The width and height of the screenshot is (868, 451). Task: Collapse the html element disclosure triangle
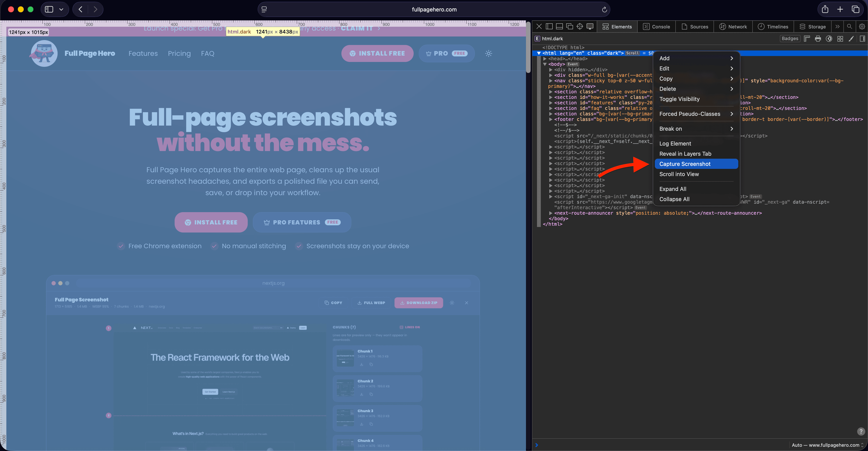[539, 53]
